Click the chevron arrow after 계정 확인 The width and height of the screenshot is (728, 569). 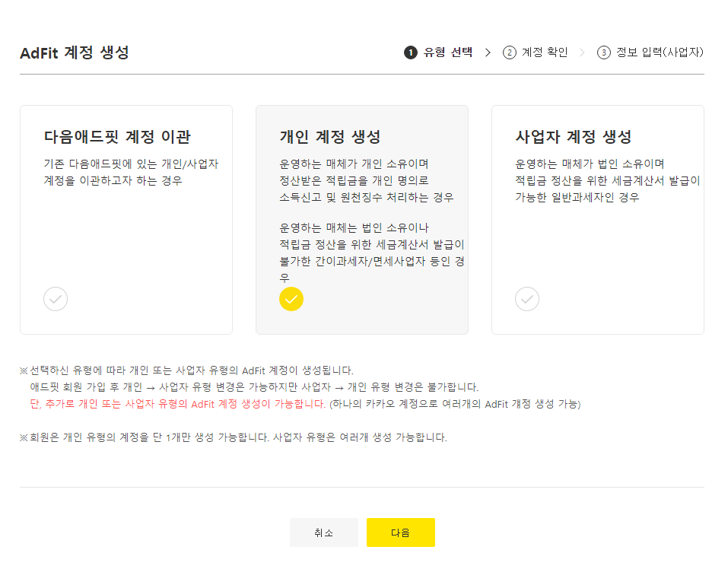[582, 52]
